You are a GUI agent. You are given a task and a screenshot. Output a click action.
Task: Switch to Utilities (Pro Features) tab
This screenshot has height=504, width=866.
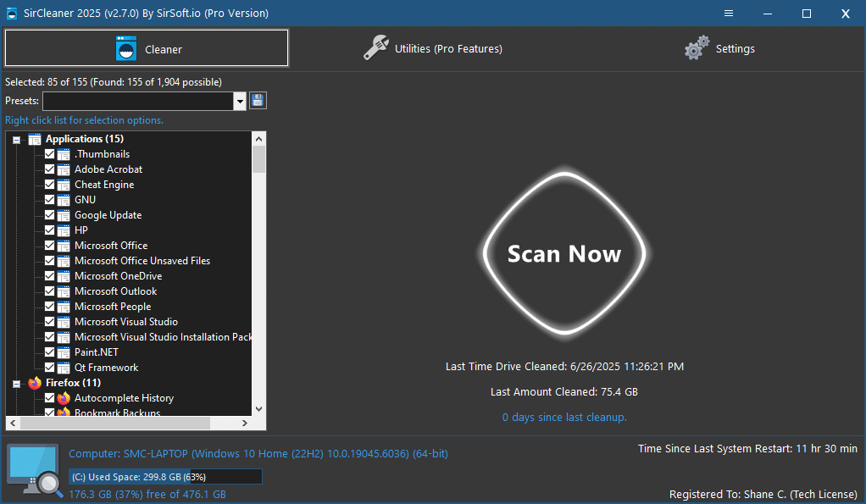pyautogui.click(x=432, y=48)
